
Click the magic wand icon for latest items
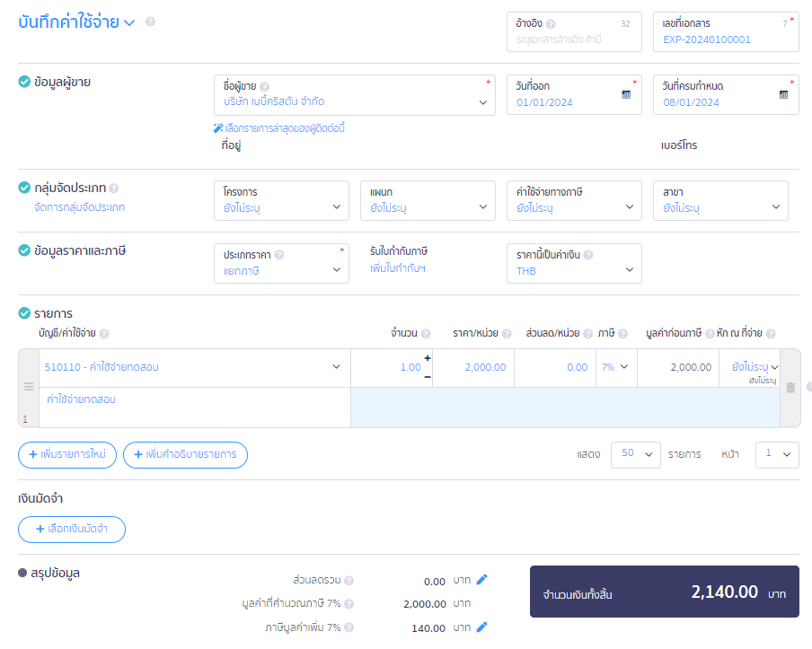click(x=218, y=127)
